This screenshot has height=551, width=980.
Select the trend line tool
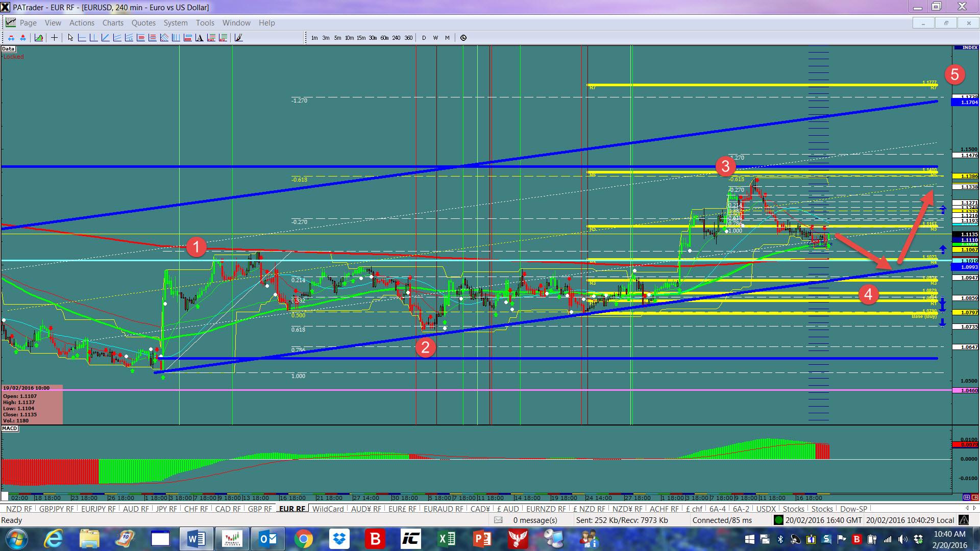click(x=105, y=38)
